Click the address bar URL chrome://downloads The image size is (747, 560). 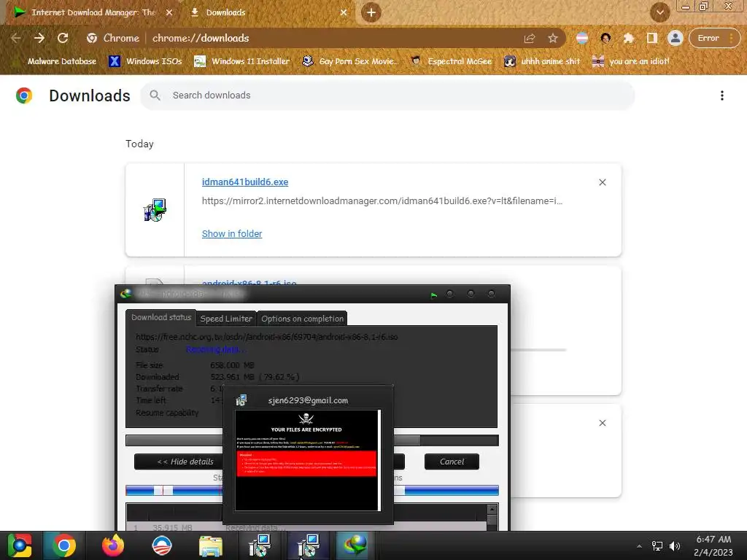[x=201, y=38]
